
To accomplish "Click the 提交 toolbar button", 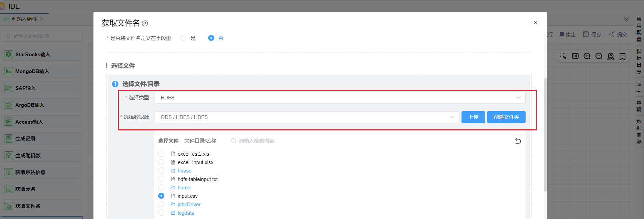I will tap(618, 34).
